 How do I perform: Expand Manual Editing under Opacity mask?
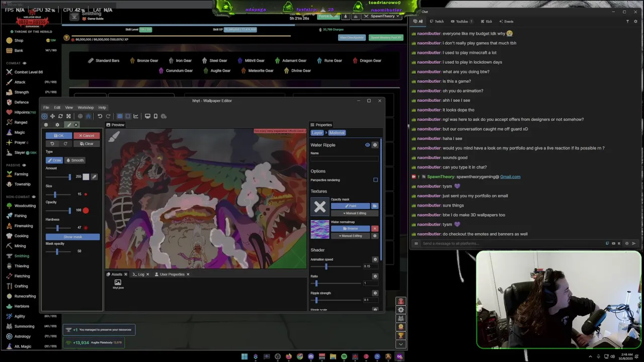click(355, 213)
